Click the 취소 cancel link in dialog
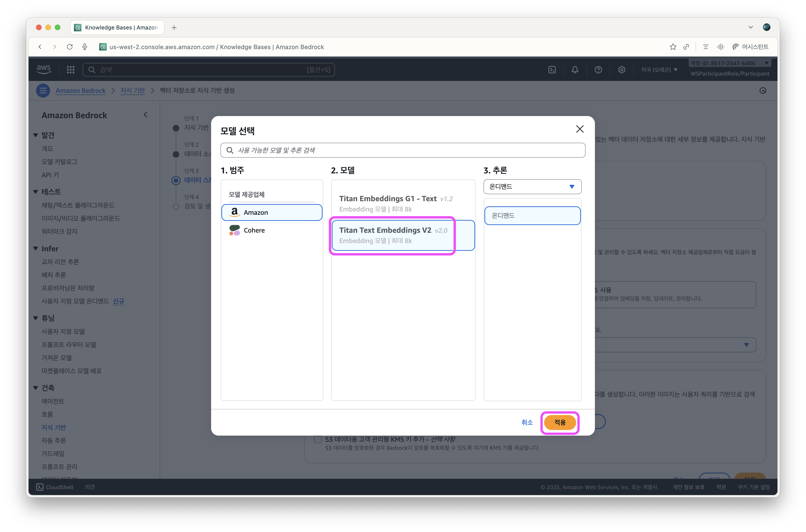 527,423
